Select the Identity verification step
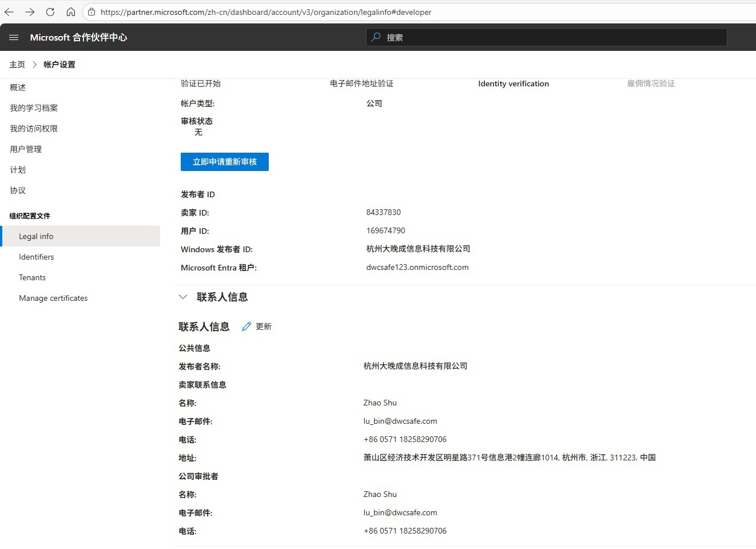This screenshot has width=756, height=549. pos(514,83)
